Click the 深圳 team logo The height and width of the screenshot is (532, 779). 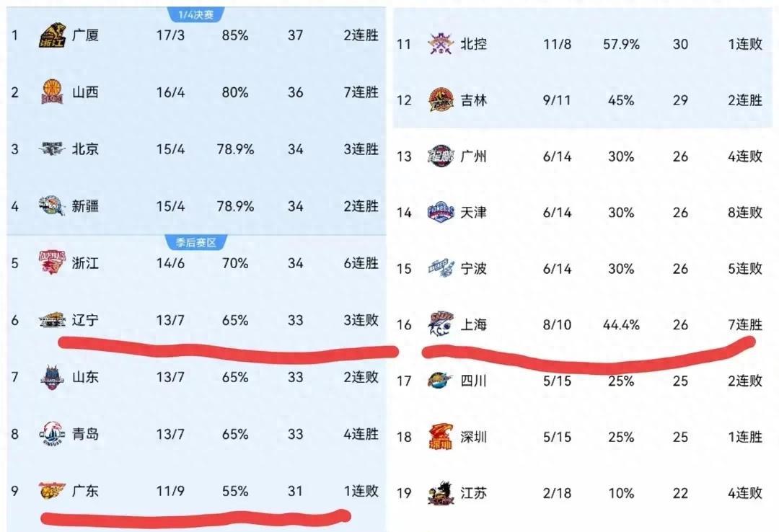point(440,437)
